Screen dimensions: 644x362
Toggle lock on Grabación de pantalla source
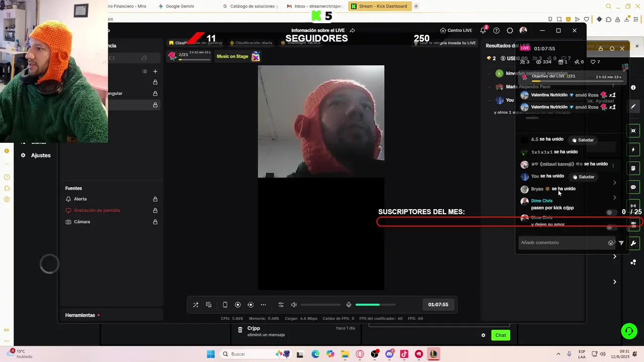click(155, 211)
